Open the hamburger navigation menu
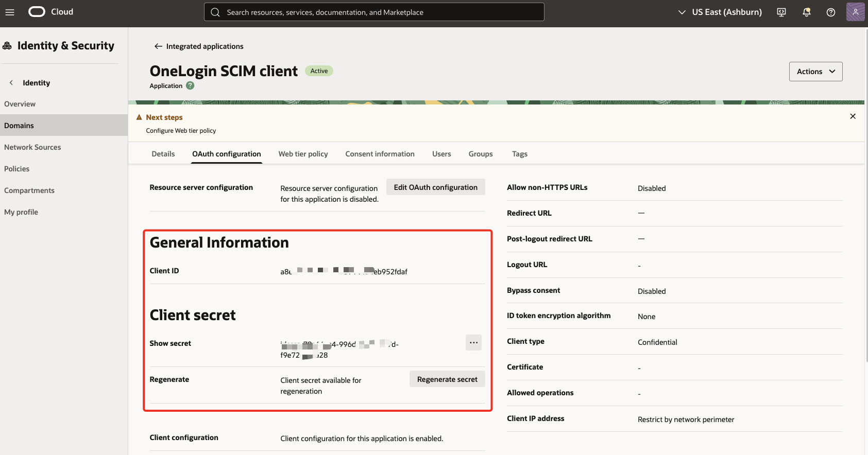 (x=10, y=12)
